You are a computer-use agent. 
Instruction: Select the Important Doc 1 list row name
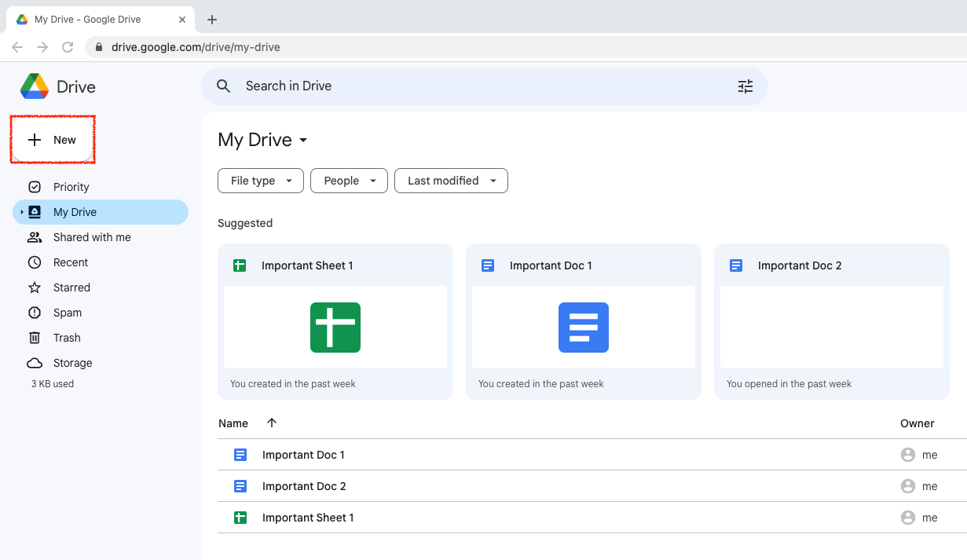[x=303, y=455]
